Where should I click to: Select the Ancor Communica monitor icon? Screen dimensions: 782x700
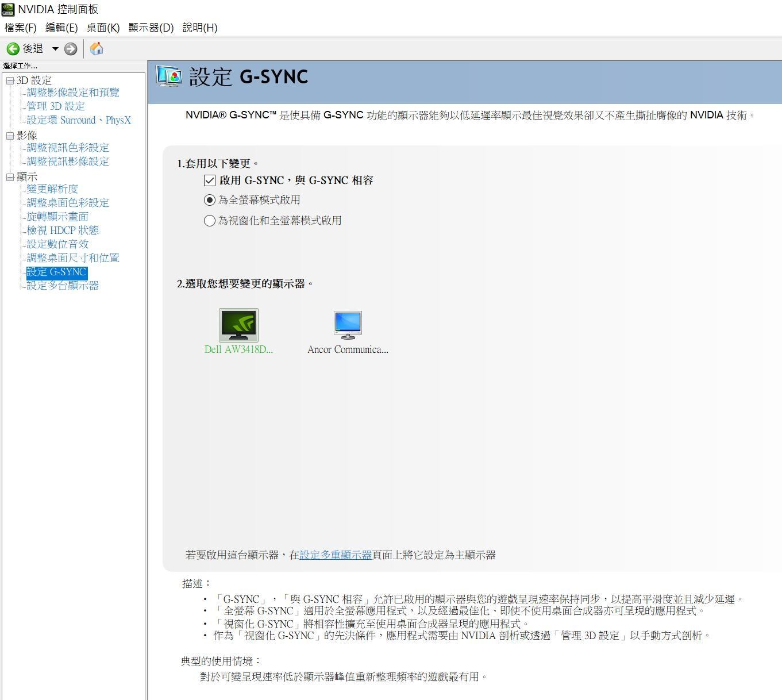348,325
